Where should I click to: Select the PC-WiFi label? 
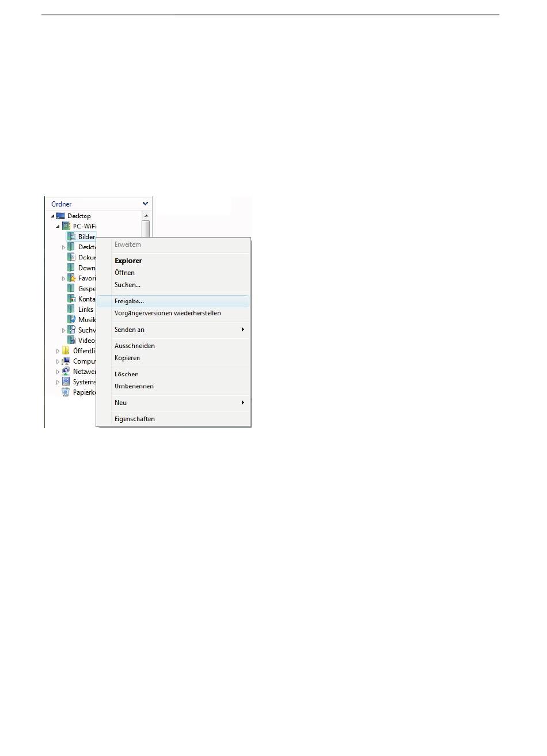(x=85, y=227)
